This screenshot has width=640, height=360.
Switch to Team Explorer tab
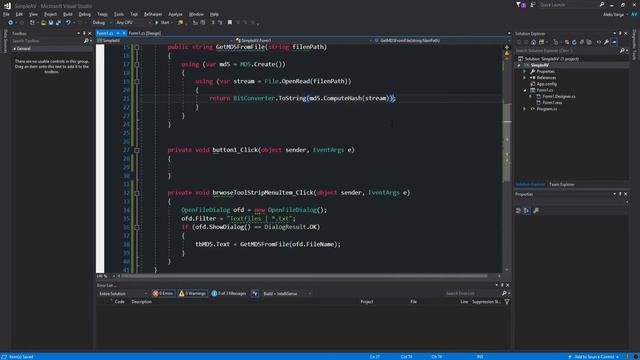562,184
